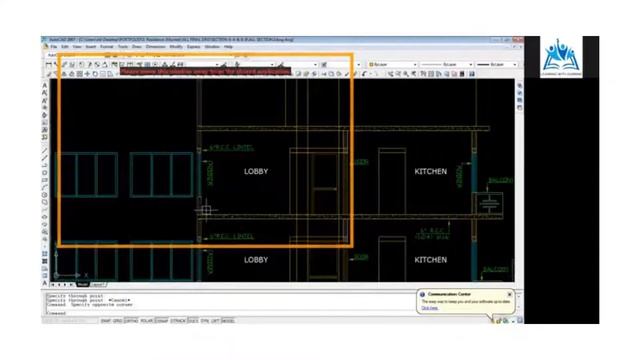This screenshot has height=360, width=640.
Task: Select the Polyline tool
Action: pyautogui.click(x=44, y=165)
